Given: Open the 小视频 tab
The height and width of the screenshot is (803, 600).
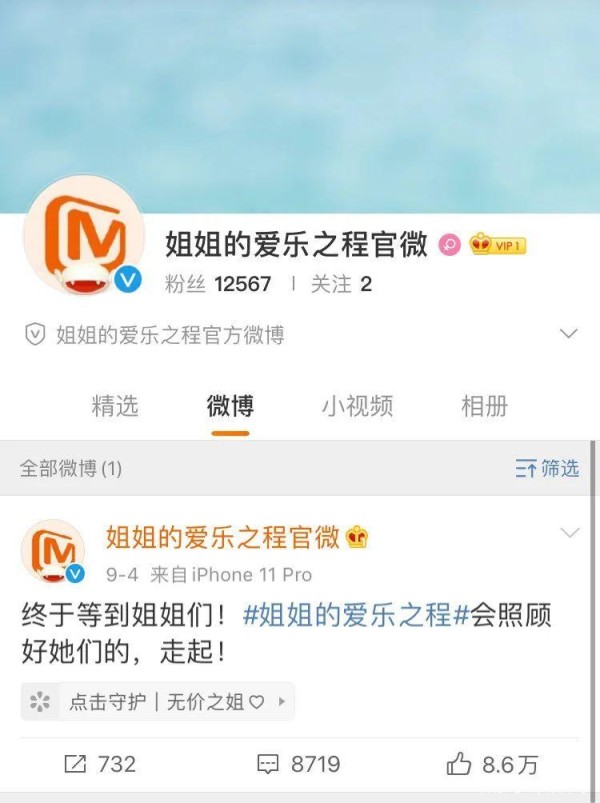Looking at the screenshot, I should [357, 406].
